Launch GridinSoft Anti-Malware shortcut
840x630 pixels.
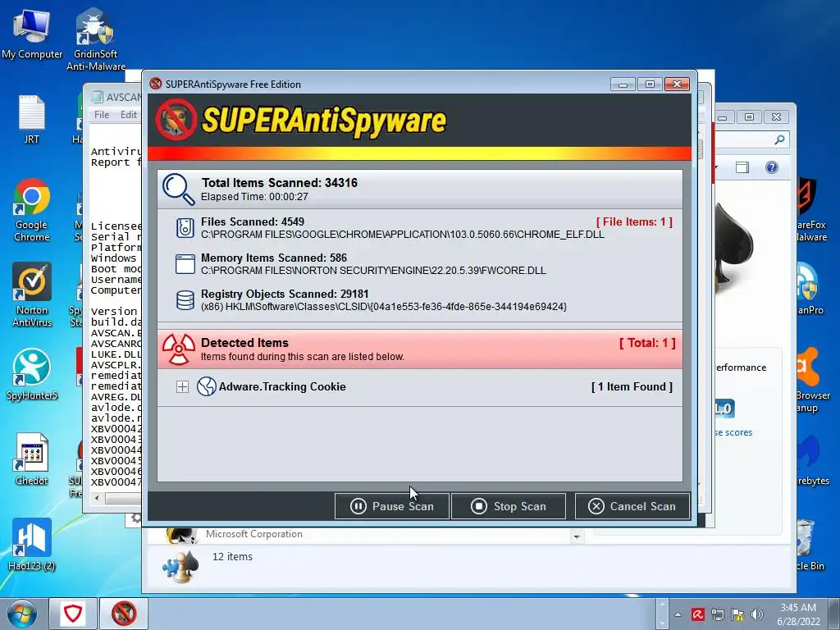pyautogui.click(x=95, y=40)
